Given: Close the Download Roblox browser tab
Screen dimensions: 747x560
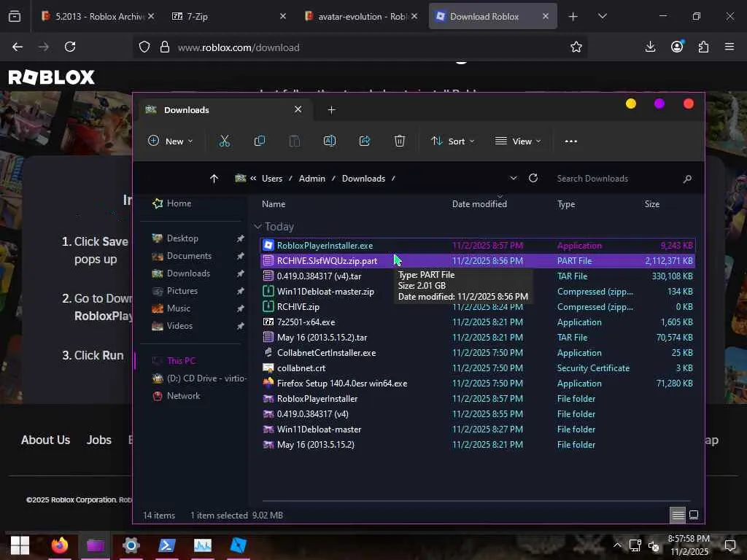Looking at the screenshot, I should click(546, 16).
